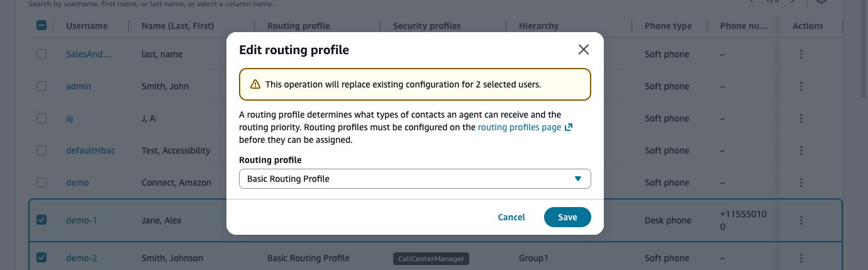This screenshot has width=868, height=270.
Task: Tick the admin user checkbox
Action: tap(42, 86)
